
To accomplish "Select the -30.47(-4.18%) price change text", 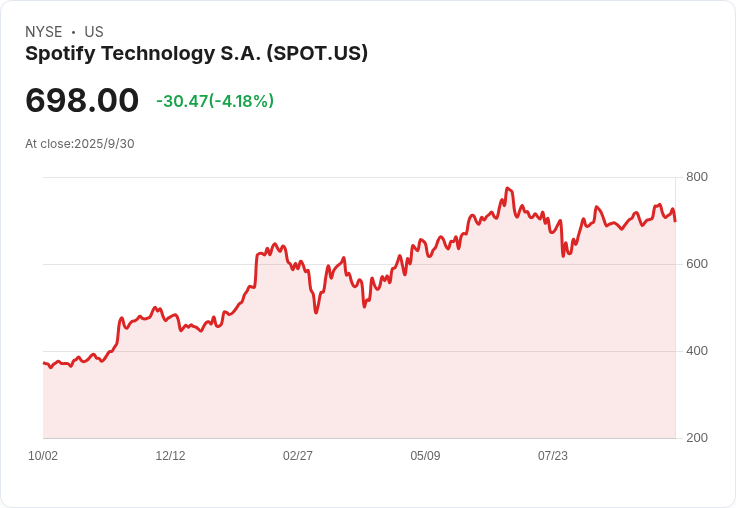I will (x=215, y=101).
